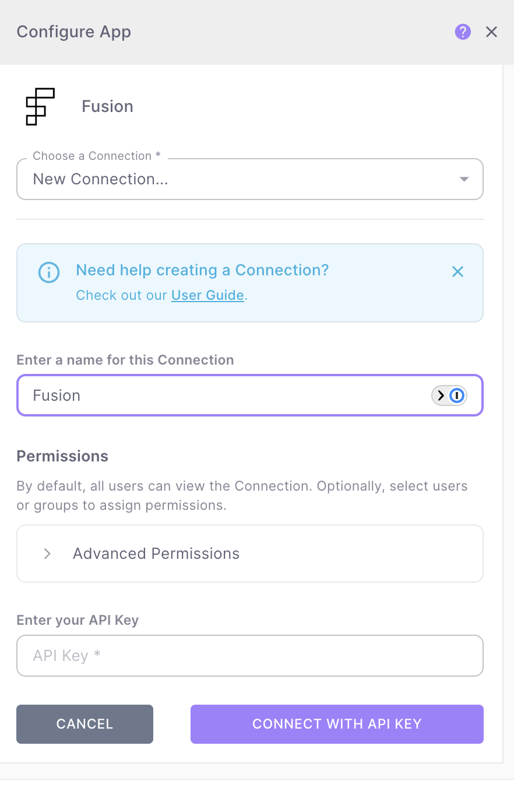Image resolution: width=514 pixels, height=812 pixels.
Task: Focus the connection name field containing Fusion
Action: pyautogui.click(x=221, y=395)
